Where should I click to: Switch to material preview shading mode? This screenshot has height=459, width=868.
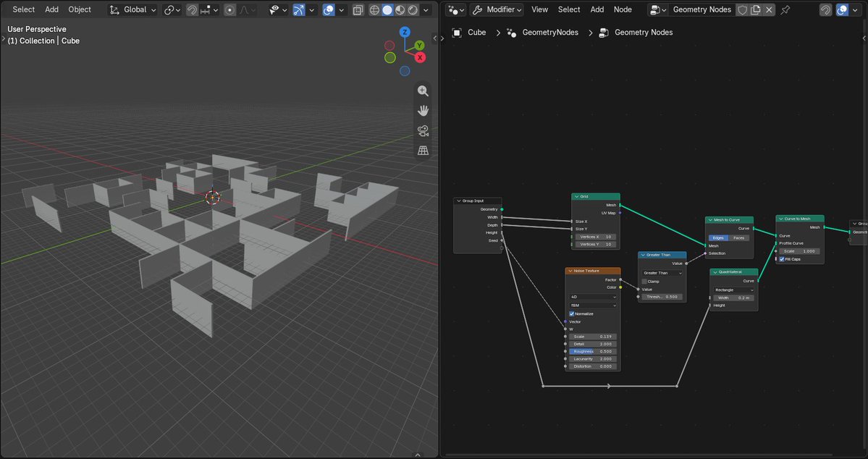point(400,10)
